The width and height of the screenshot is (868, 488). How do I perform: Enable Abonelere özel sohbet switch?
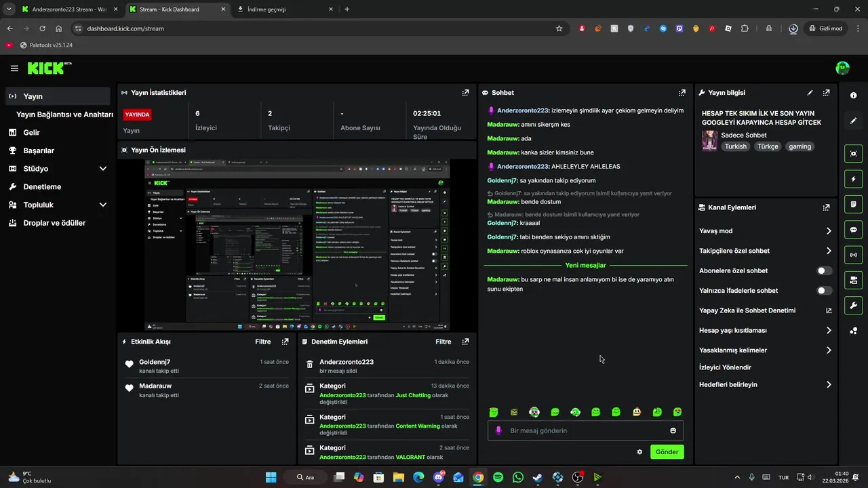(824, 270)
